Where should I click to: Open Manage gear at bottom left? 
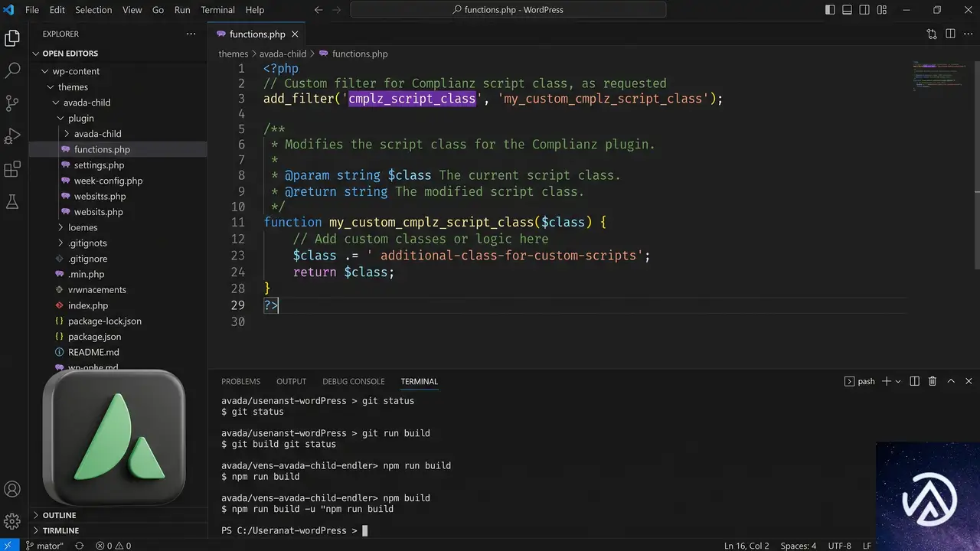tap(12, 521)
